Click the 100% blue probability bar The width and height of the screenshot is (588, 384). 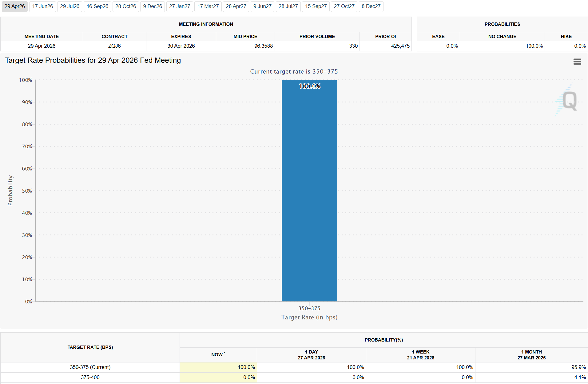(309, 191)
